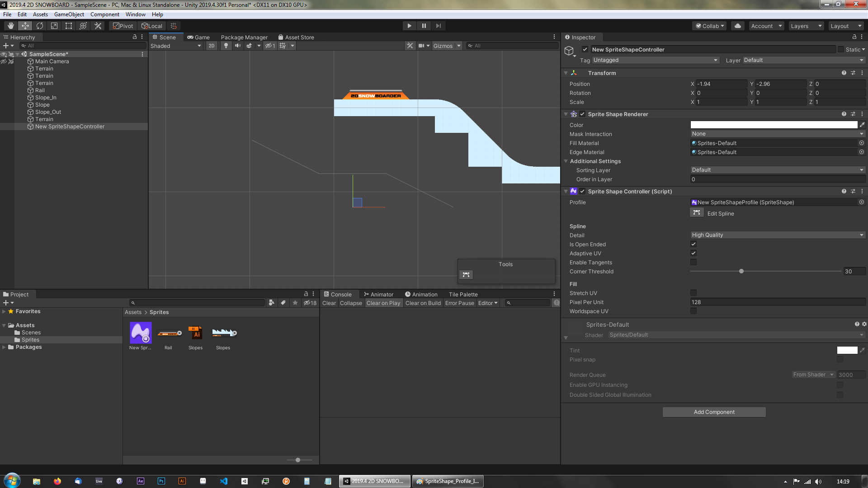Screen dimensions: 868x488
Task: Enable the Enable Tangents checkbox
Action: coord(693,263)
